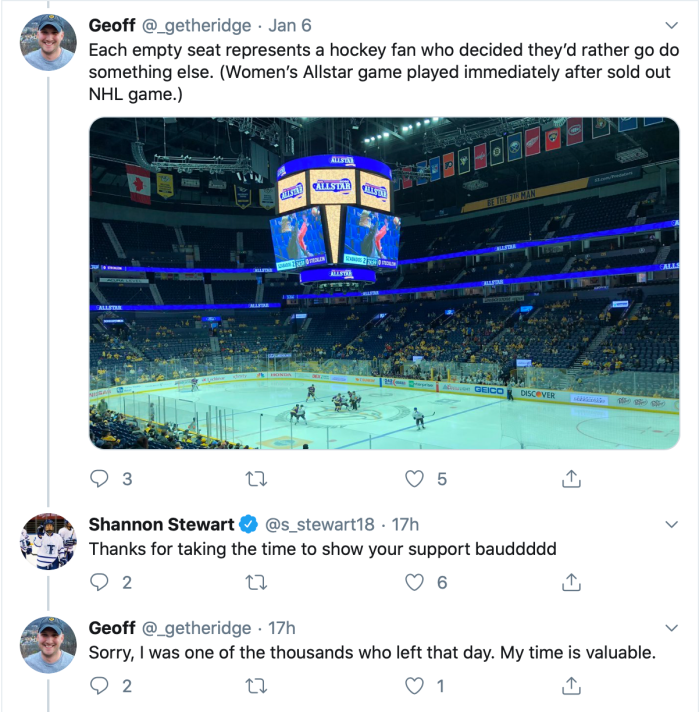The width and height of the screenshot is (699, 712).
Task: Retweet Geoff's hockey arena tweet
Action: [x=257, y=479]
